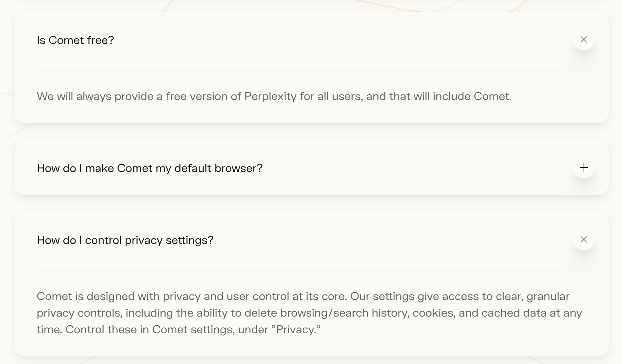
Task: Click the paragraph starting "Comet is designed with privacy"
Action: 309,313
